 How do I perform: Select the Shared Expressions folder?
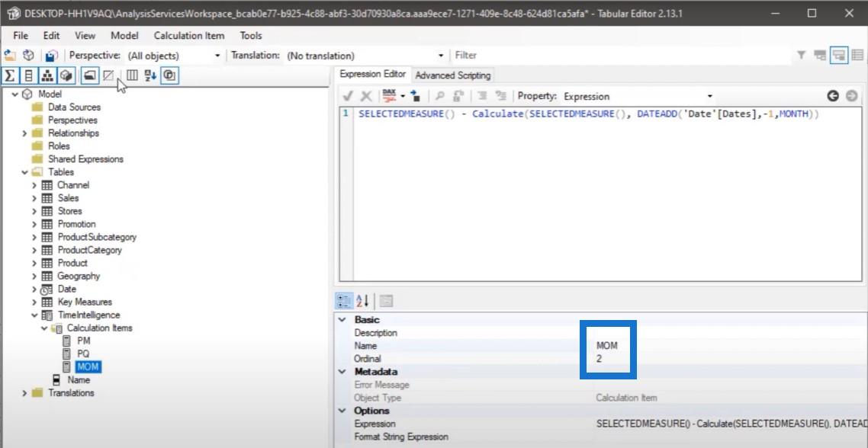point(85,158)
